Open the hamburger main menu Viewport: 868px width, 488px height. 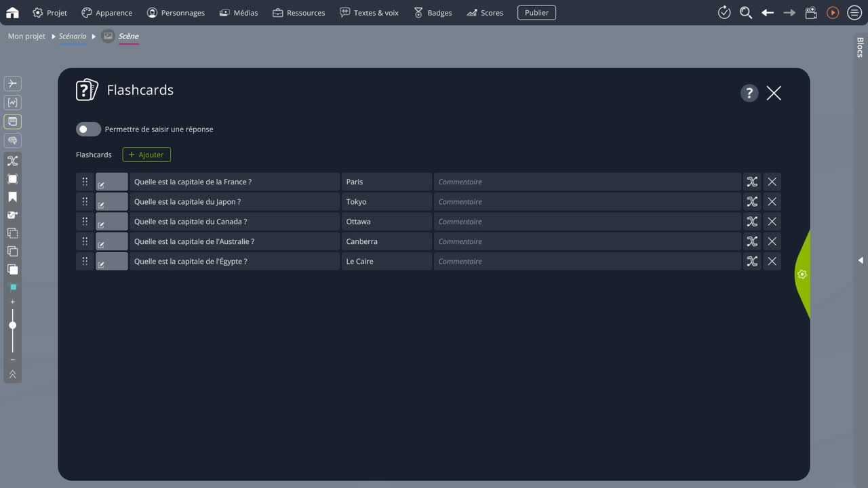[854, 12]
